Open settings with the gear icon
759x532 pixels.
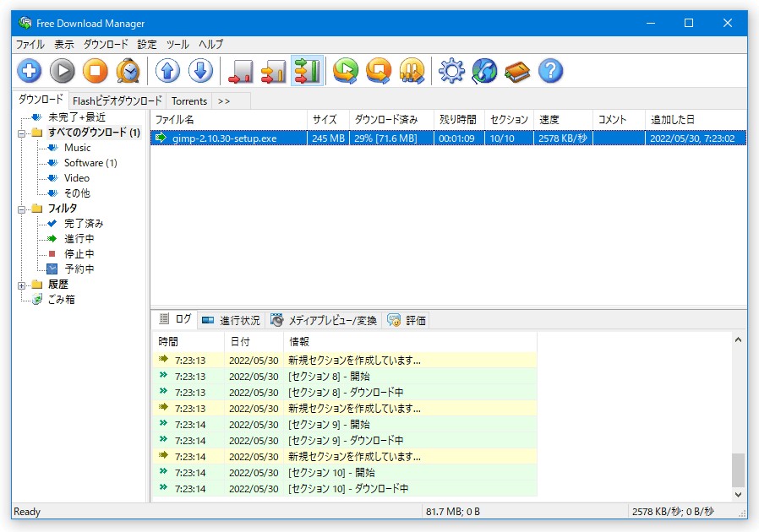451,71
